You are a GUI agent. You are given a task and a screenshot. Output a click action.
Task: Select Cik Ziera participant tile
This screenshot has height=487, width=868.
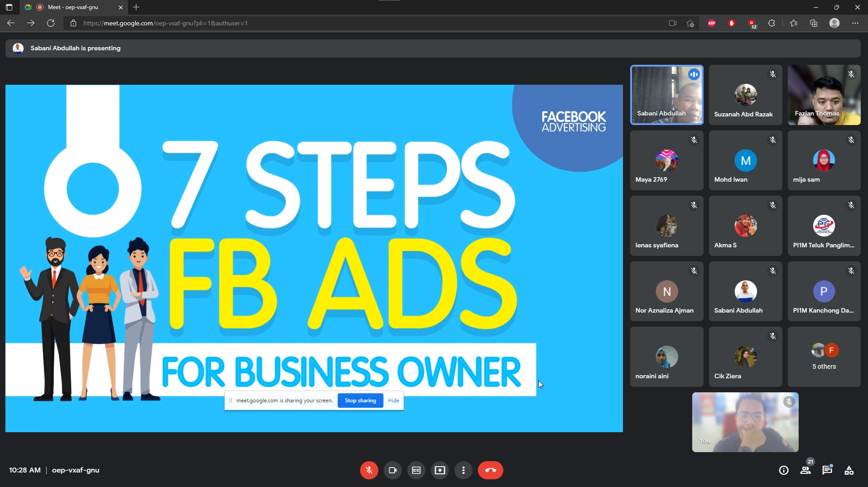(745, 357)
